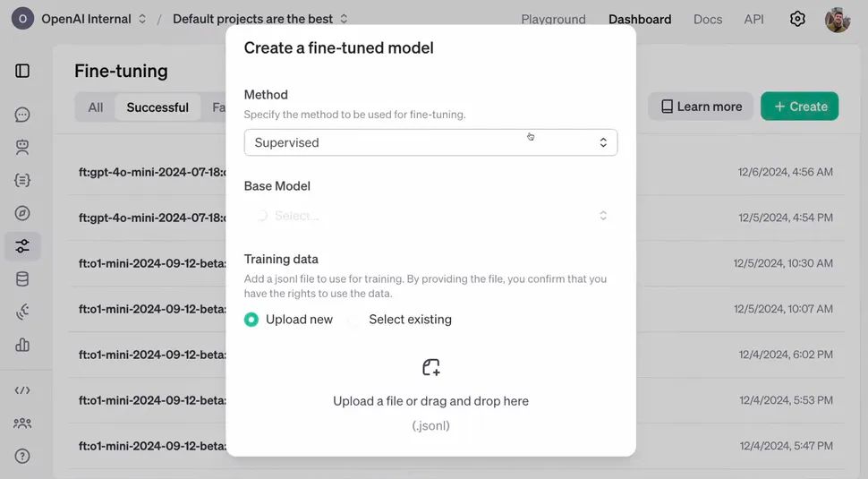Open the Assistants robot icon in sidebar
Viewport: 868px width, 479px height.
pos(22,147)
